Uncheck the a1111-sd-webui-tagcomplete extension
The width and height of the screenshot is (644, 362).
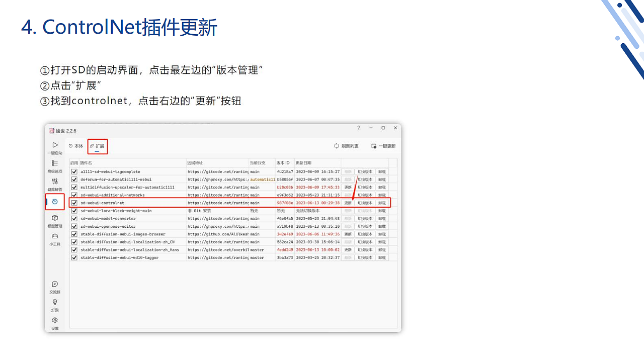point(74,171)
